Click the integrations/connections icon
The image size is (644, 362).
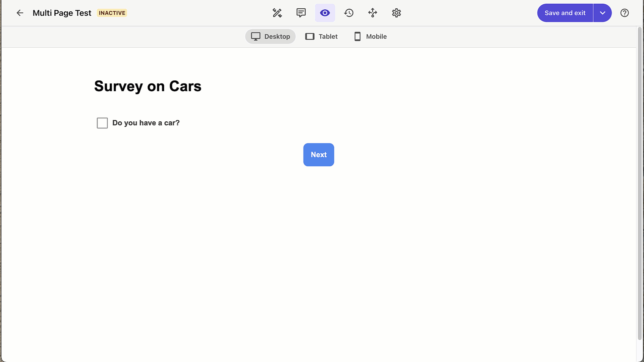tap(372, 13)
